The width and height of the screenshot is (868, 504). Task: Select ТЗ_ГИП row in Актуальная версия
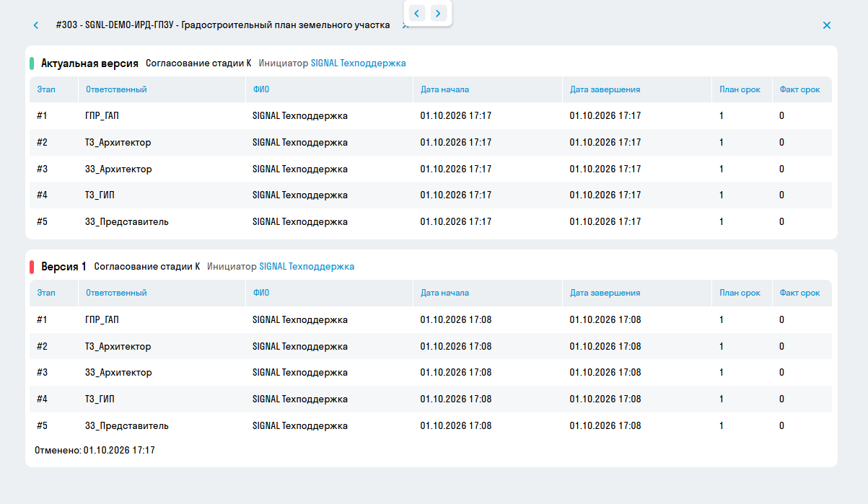[431, 195]
